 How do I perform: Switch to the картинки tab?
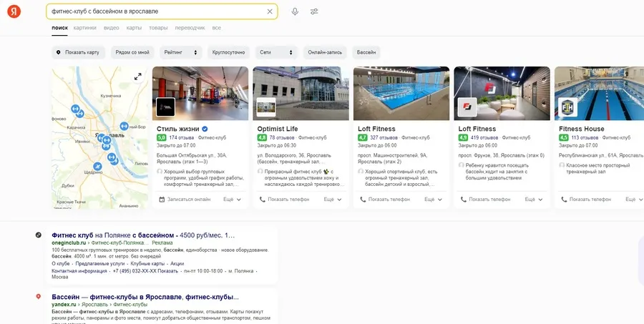[84, 28]
